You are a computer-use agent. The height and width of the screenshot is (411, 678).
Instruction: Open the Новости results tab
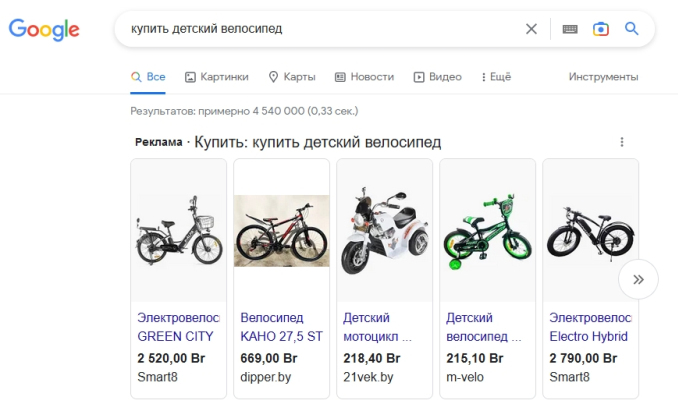coord(364,77)
